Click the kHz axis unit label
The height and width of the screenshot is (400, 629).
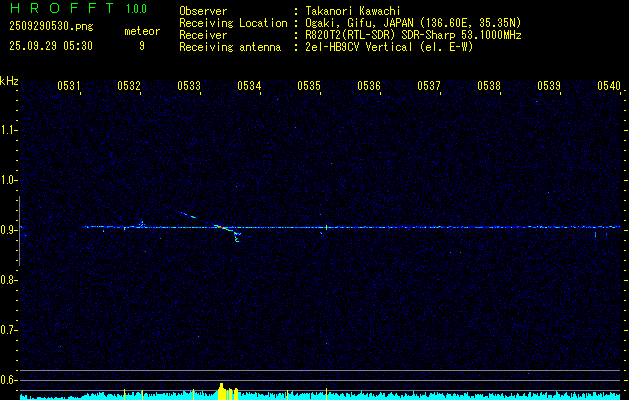9,81
